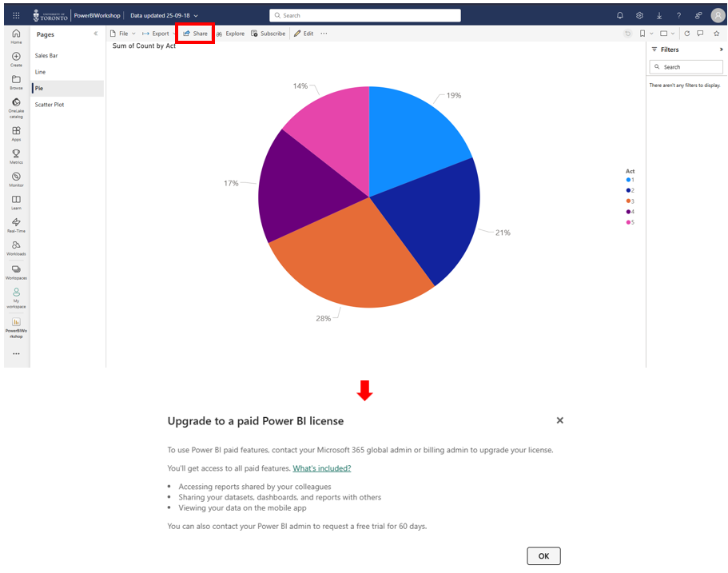Click the PowerBIWorkshop report title
Viewport: 728px width, 573px height.
point(97,15)
